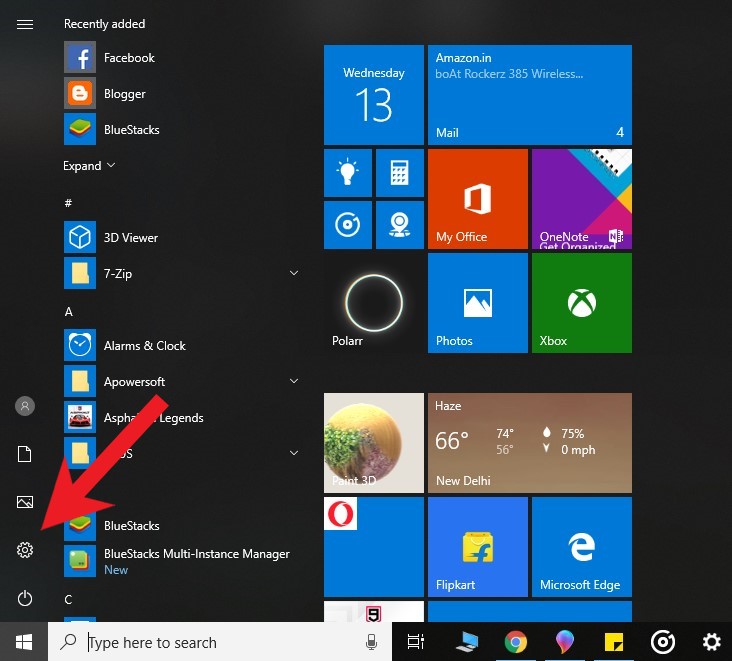The image size is (732, 661).
Task: Click the C section header
Action: pos(68,599)
